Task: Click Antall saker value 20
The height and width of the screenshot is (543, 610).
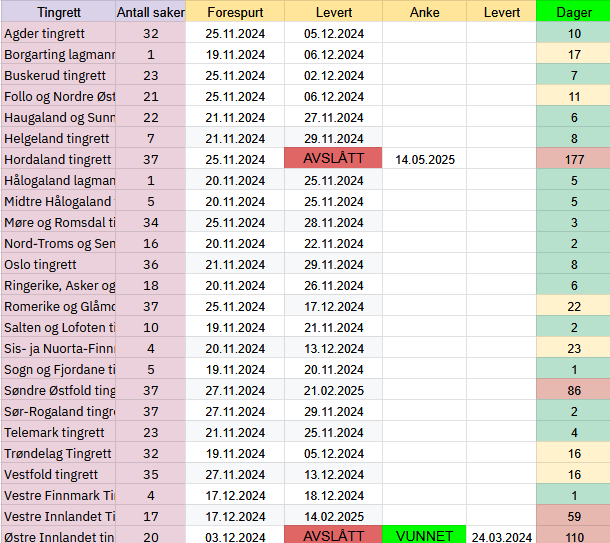Action: [x=151, y=535]
